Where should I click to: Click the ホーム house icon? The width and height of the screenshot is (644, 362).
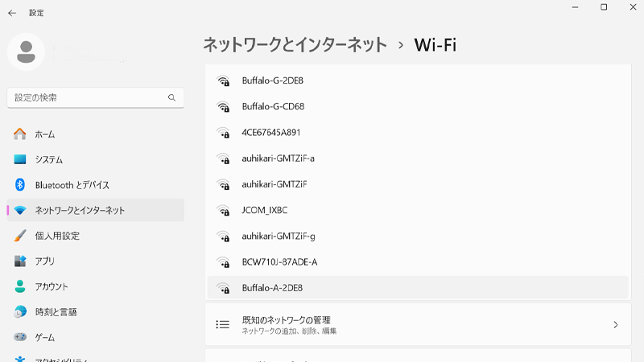19,134
